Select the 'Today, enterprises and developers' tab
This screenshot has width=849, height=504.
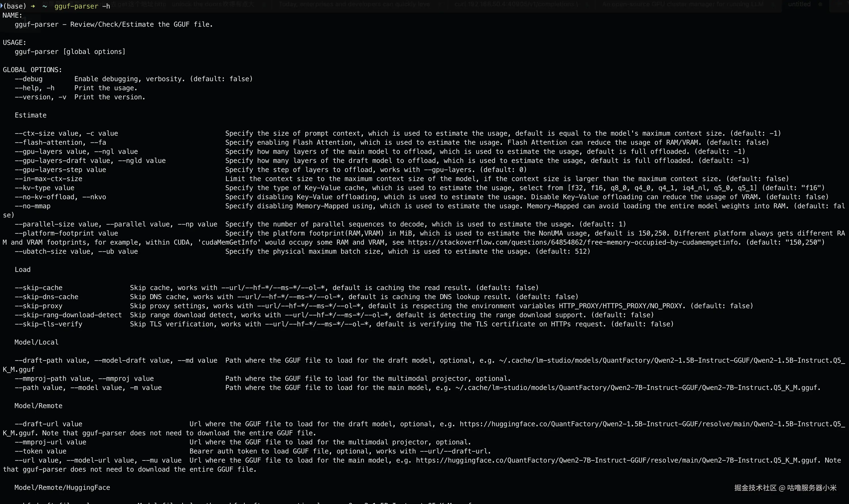click(354, 4)
